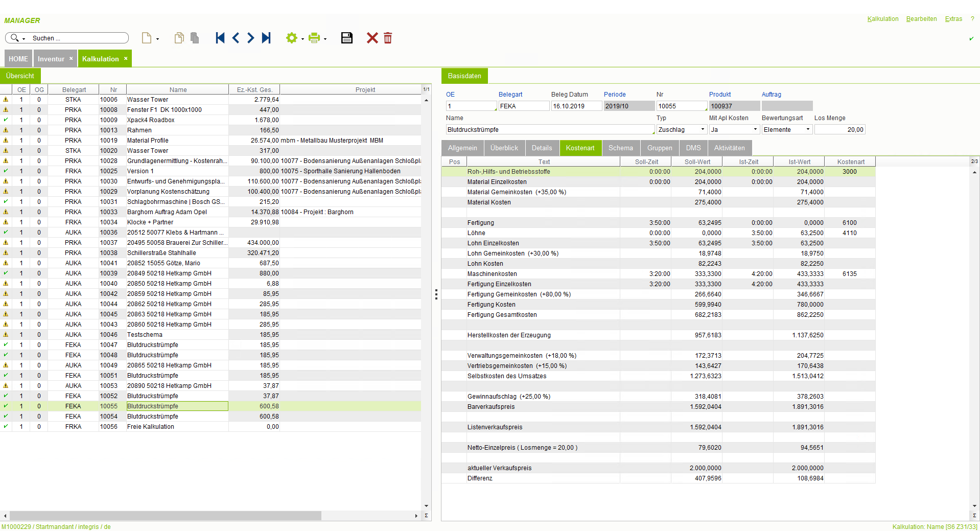Click the overview sum sigma icon
This screenshot has height=531, width=980.
(426, 516)
